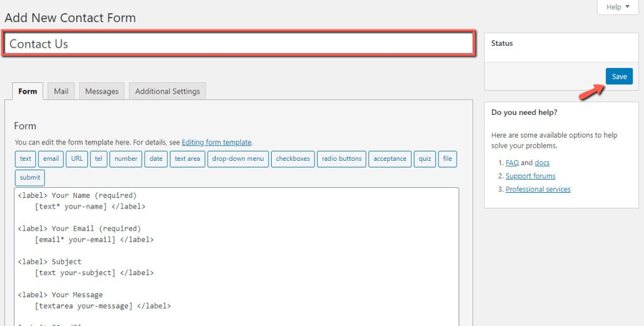The image size is (644, 326).
Task: Visit the Support forums link
Action: [x=530, y=176]
